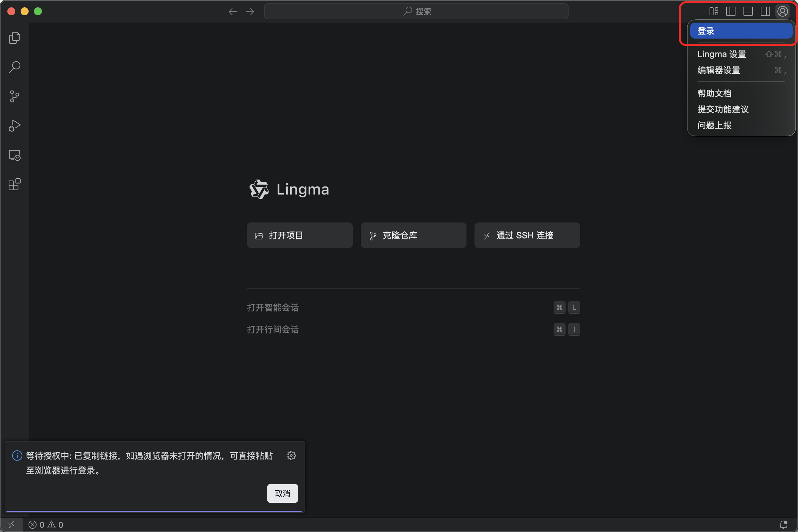Click the 打开项目 button
Screen dimensions: 798x532
[300, 235]
